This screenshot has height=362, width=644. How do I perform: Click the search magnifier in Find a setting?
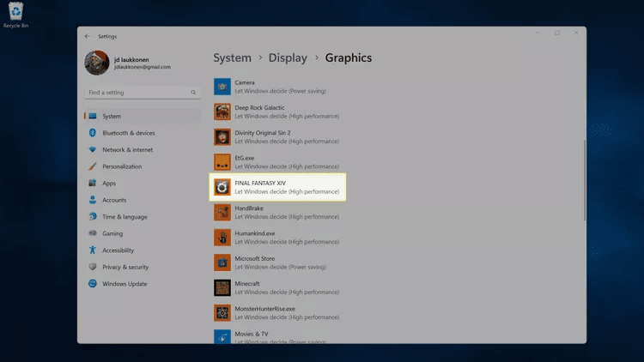tap(193, 93)
